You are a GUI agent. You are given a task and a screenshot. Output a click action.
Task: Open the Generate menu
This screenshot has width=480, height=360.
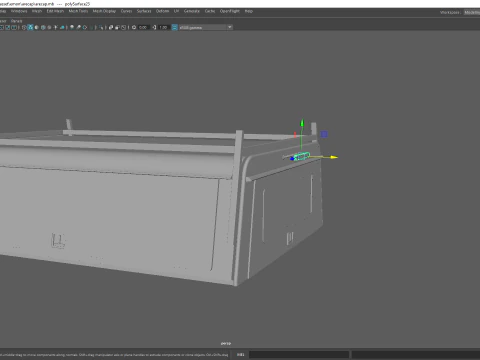click(x=192, y=11)
